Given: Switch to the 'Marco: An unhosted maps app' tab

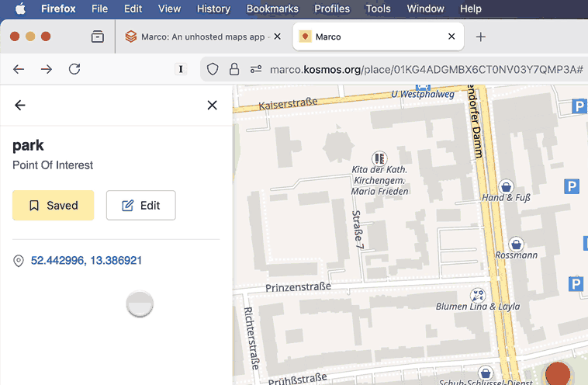Looking at the screenshot, I should tap(198, 36).
